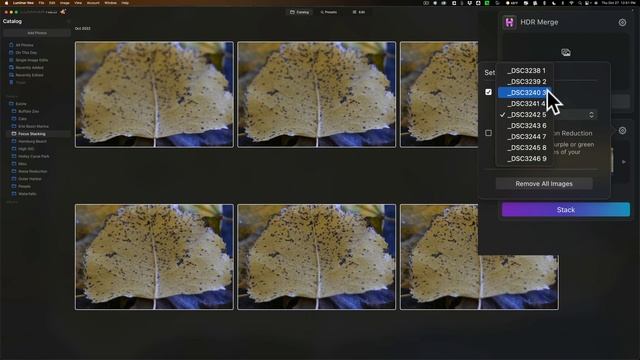Select the Buffalo Zoo folder

29,111
